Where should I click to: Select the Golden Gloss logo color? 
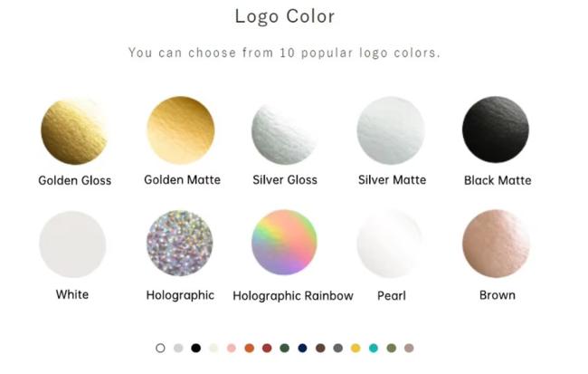click(x=74, y=130)
